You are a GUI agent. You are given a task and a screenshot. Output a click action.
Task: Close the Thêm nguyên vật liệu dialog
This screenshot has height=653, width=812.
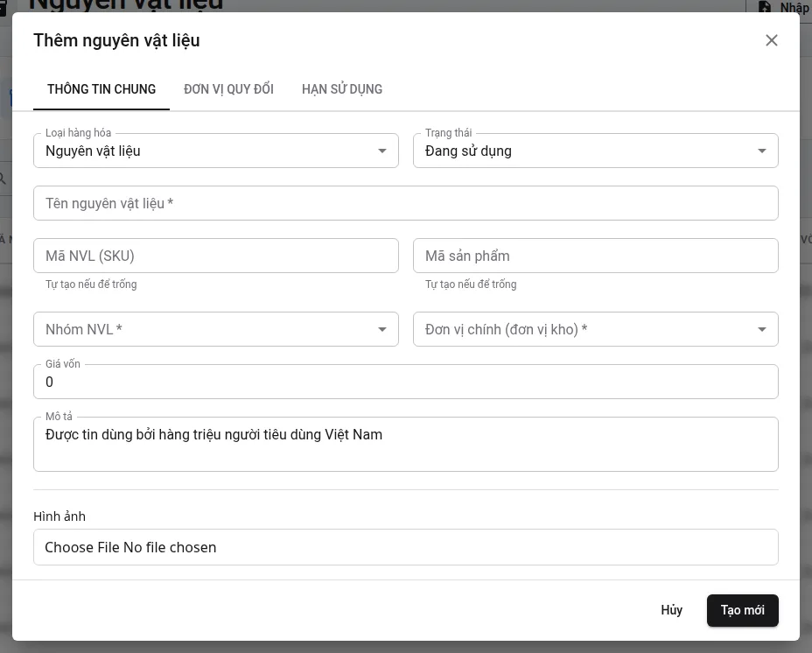(771, 40)
